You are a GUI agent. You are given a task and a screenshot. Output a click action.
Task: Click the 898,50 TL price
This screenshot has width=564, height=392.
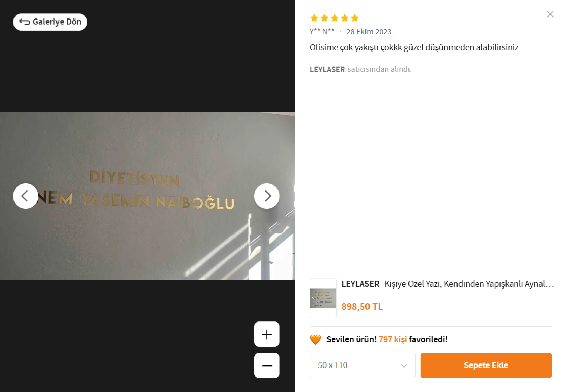(362, 307)
